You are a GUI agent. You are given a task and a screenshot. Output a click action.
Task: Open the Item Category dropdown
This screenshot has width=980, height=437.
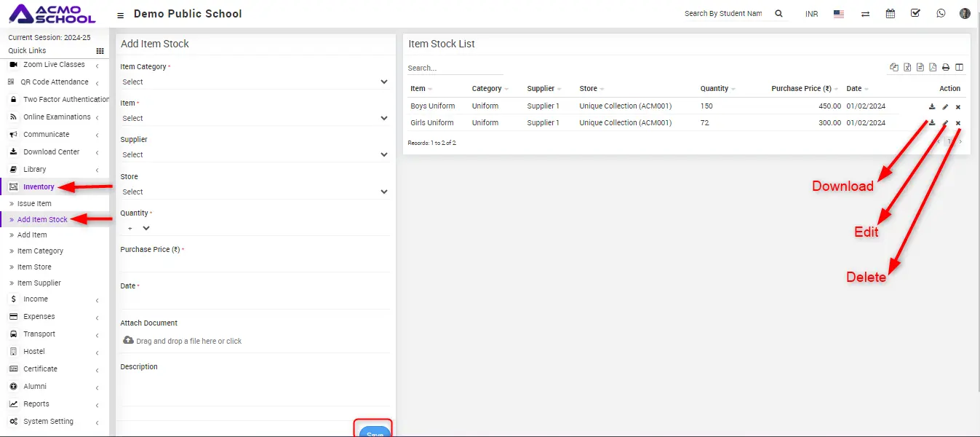[x=255, y=82]
